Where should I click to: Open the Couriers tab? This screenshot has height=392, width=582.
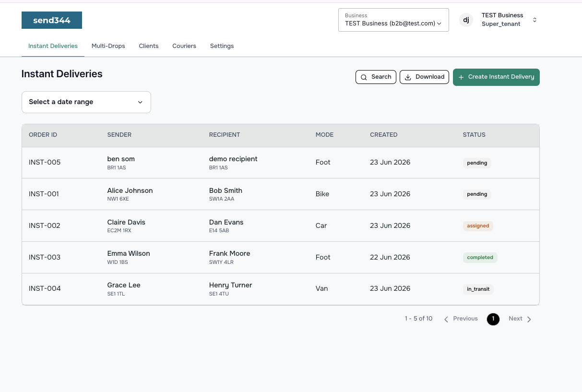tap(184, 46)
